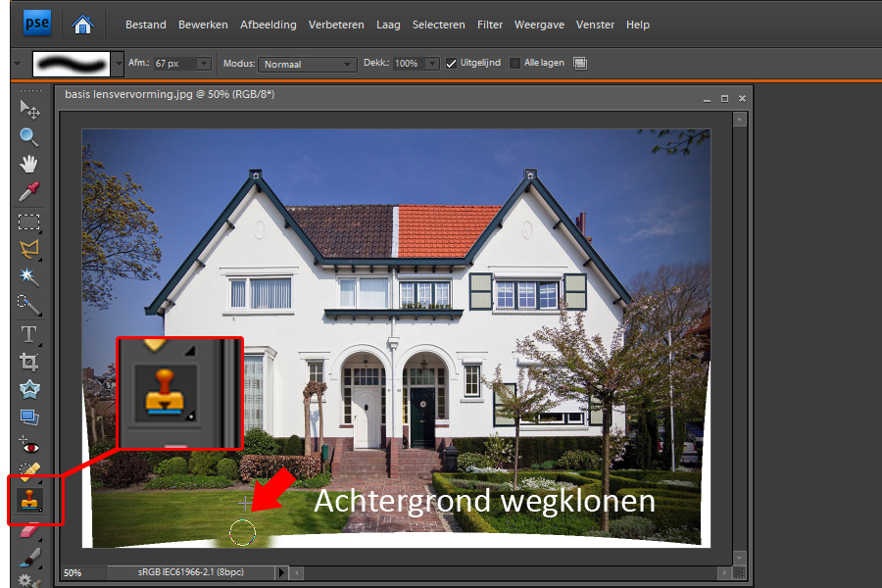The height and width of the screenshot is (588, 882).
Task: Open the Filter menu
Action: pyautogui.click(x=489, y=24)
